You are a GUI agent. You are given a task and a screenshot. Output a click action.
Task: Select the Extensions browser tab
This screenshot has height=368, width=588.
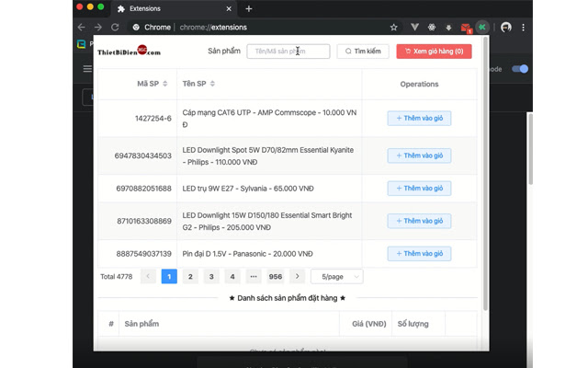174,8
